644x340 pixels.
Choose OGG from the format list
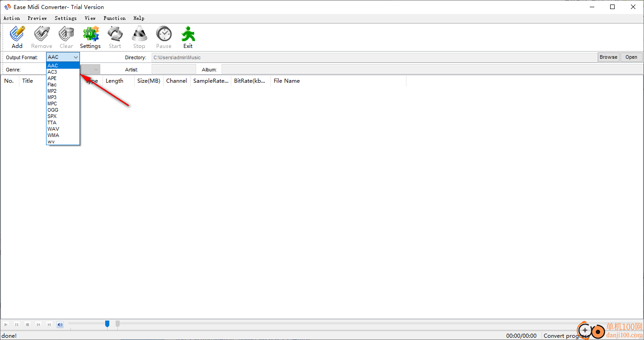point(63,110)
